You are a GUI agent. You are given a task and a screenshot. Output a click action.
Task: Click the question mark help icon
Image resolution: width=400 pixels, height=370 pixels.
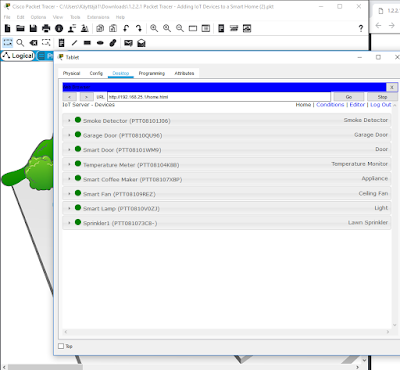tap(361, 29)
